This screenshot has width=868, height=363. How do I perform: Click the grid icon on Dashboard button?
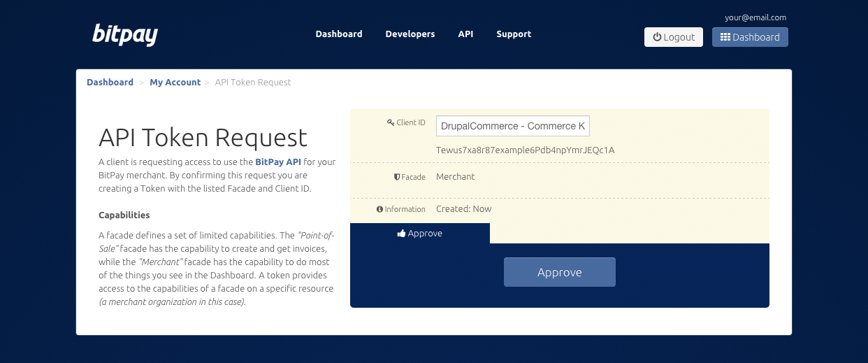pos(725,37)
